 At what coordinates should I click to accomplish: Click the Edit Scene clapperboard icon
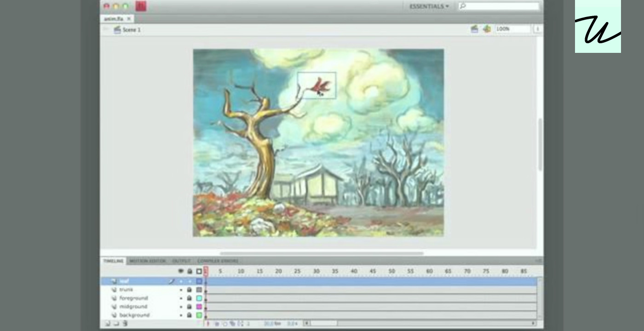click(474, 29)
